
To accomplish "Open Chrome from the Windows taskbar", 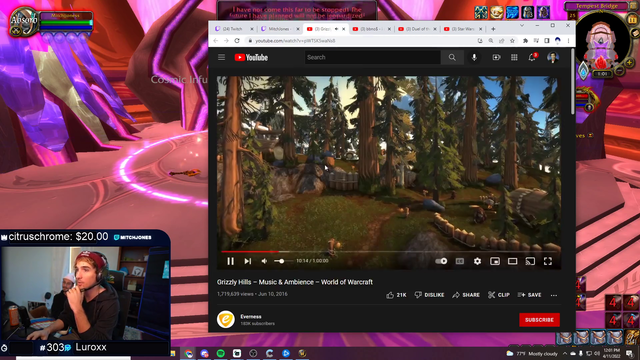I will [x=189, y=353].
